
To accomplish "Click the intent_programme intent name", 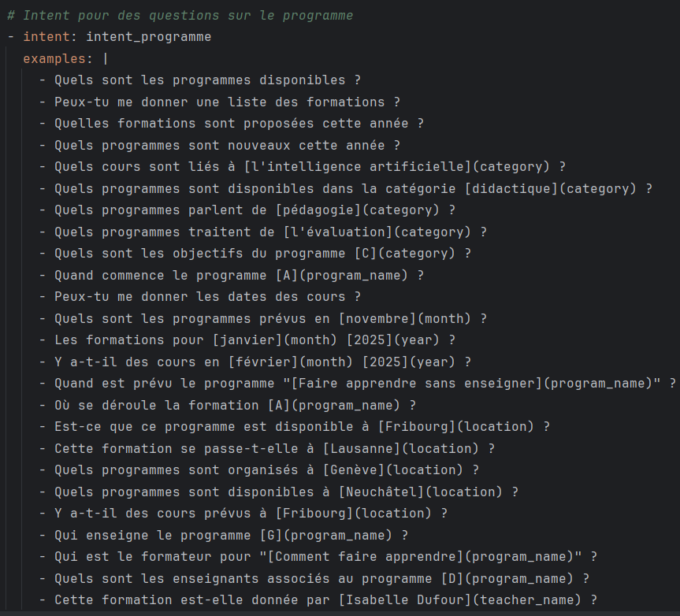I will pos(148,36).
